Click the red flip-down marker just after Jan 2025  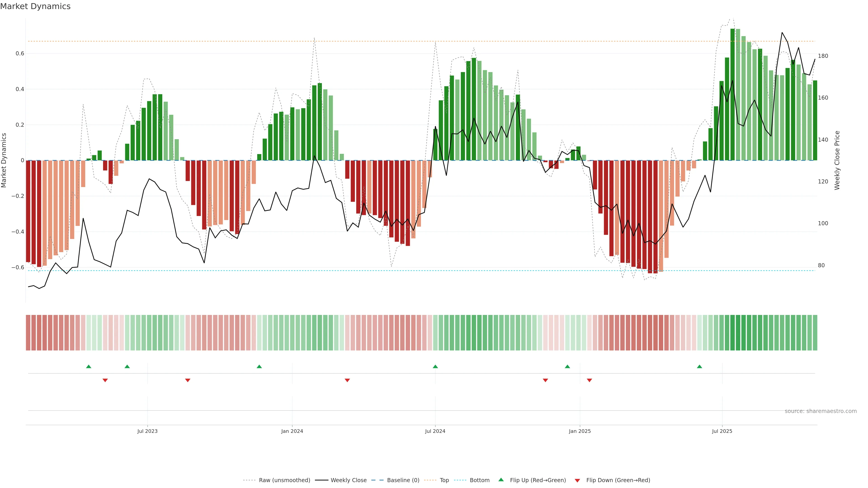click(x=589, y=380)
